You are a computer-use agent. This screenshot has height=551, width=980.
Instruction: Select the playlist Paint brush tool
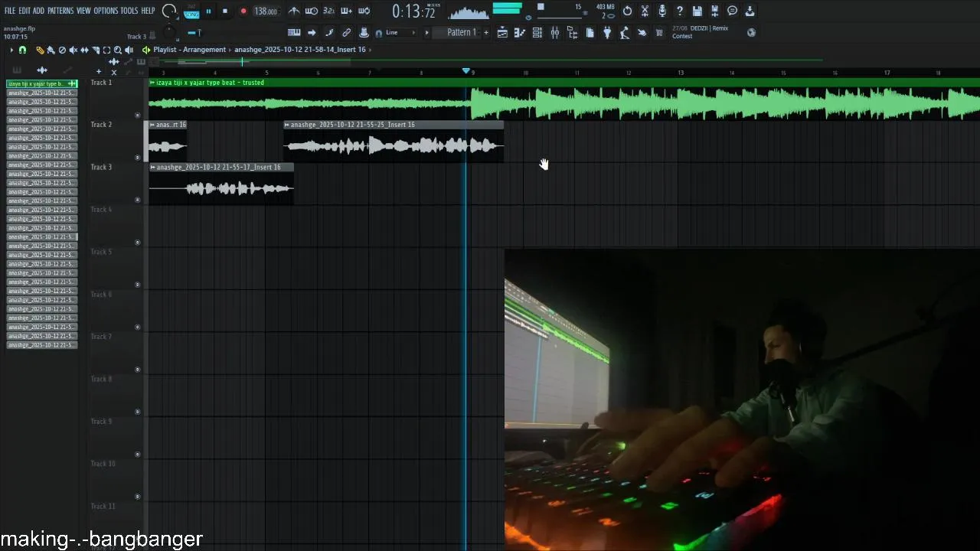(51, 50)
